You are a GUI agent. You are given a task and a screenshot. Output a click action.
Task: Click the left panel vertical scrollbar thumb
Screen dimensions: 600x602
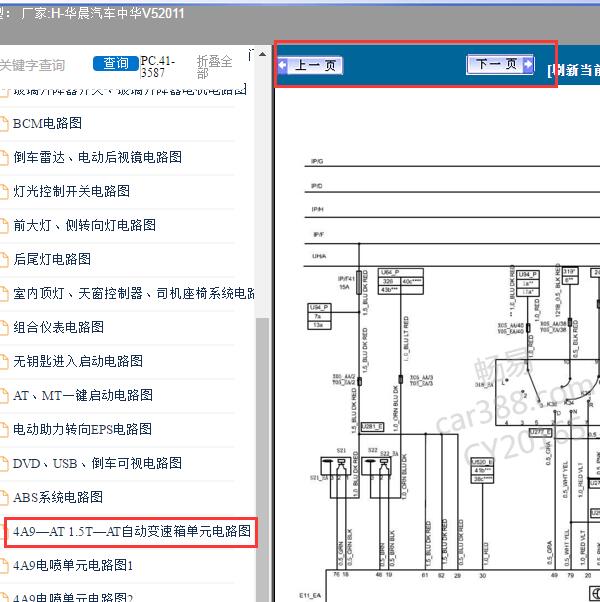(x=263, y=459)
